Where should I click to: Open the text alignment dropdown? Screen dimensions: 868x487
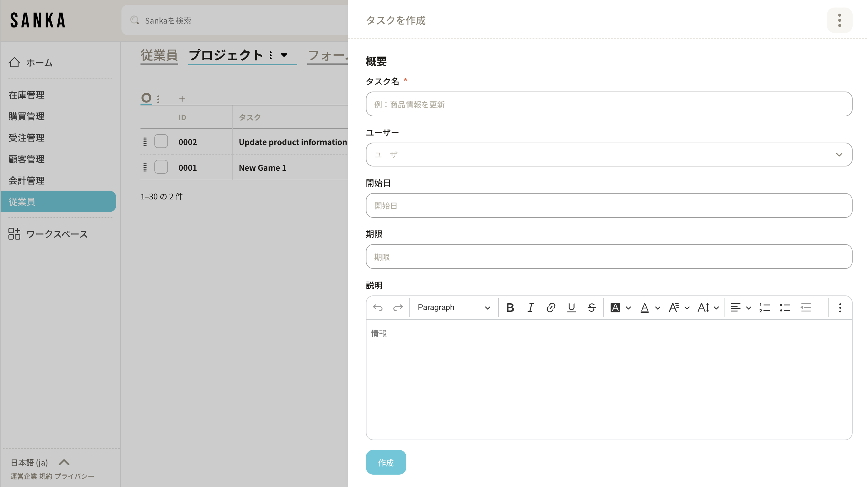pos(741,307)
